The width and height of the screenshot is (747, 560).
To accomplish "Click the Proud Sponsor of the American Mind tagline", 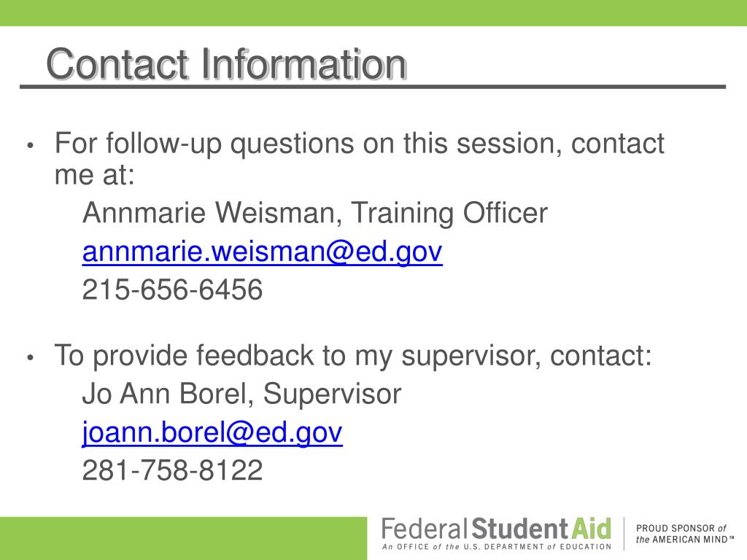I will (684, 534).
